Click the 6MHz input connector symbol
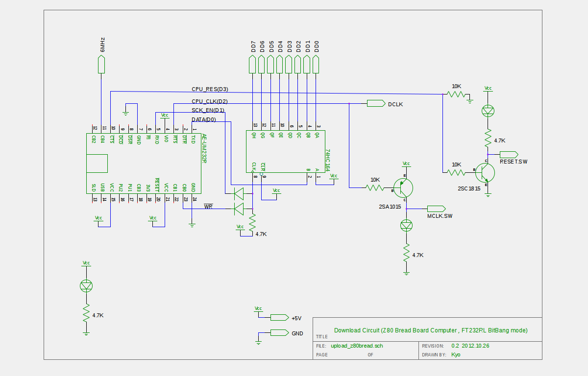588x376 pixels. click(101, 64)
